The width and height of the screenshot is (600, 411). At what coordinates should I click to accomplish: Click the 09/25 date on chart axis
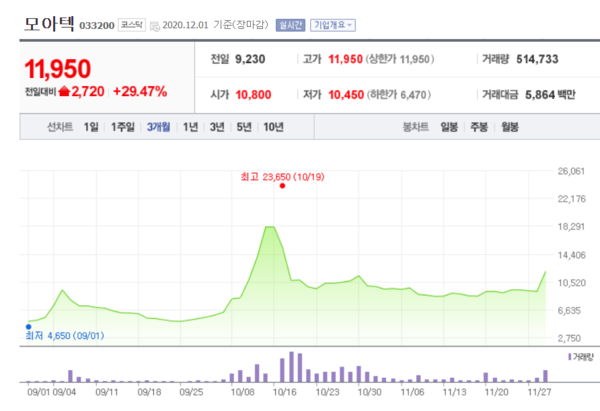191,392
